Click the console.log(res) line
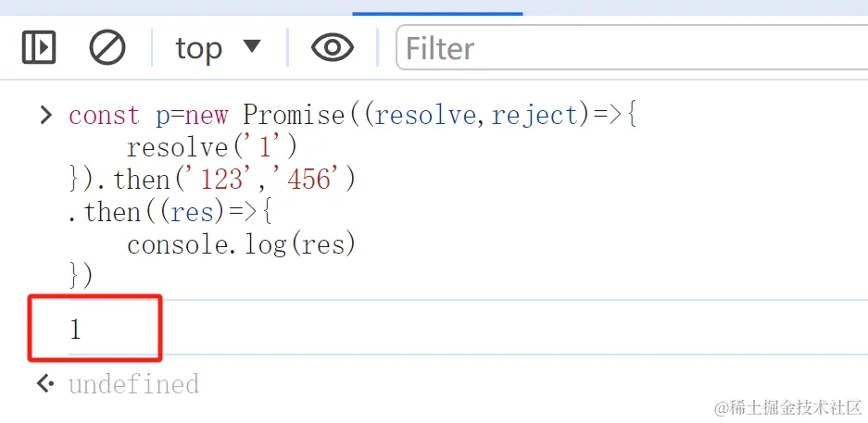868x423 pixels. [x=241, y=244]
